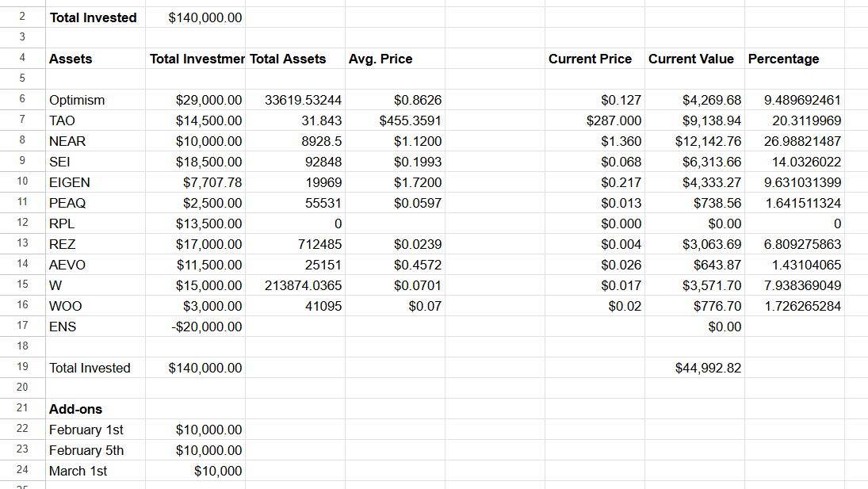Viewport: 868px width, 489px height.
Task: Select the $10,000 cell in March 1st row
Action: point(196,471)
